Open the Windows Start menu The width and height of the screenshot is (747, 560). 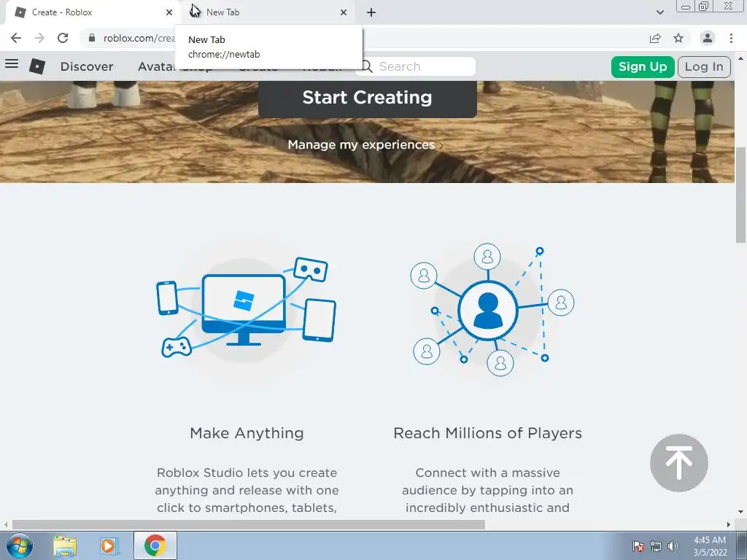[x=20, y=545]
